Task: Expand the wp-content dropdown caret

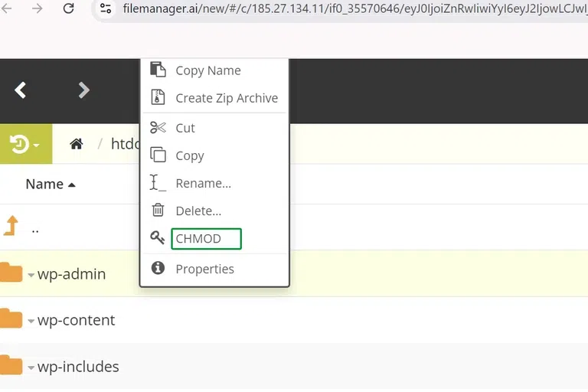Action: pyautogui.click(x=31, y=321)
